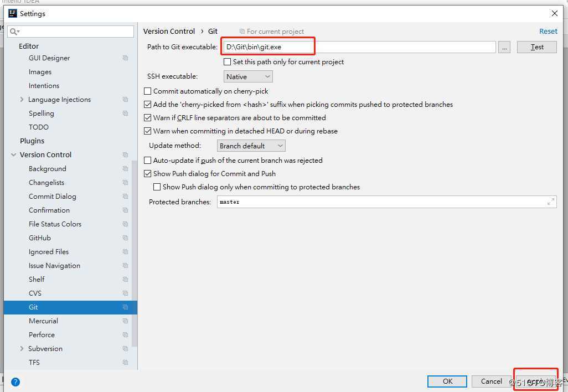Click the project-level icon beside Confirmation
The image size is (568, 392).
[x=125, y=210]
